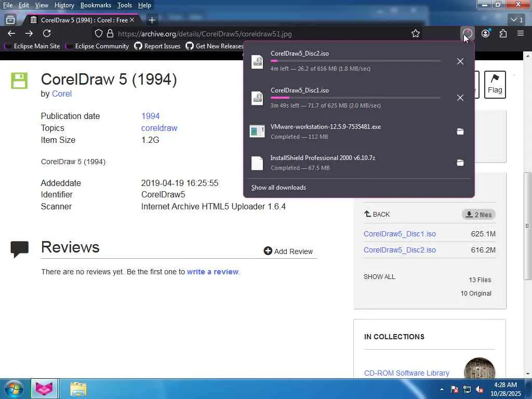
Task: Open Eclipse Community bookmark
Action: pyautogui.click(x=98, y=46)
